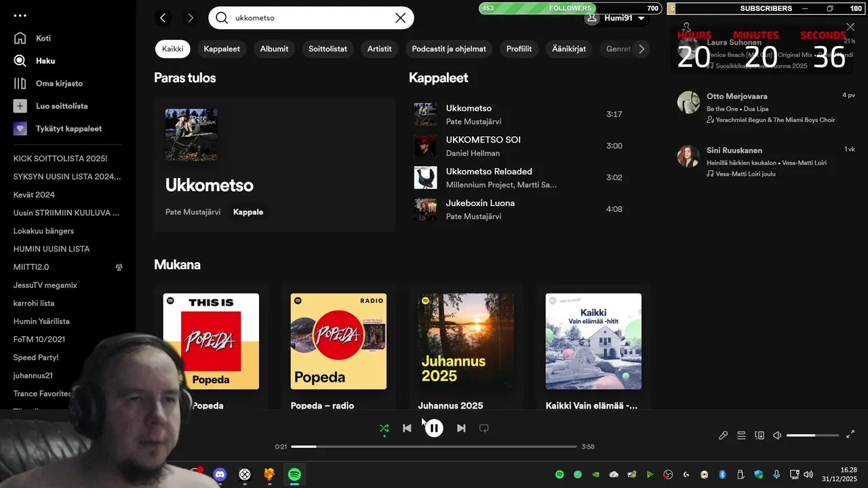The height and width of the screenshot is (488, 868).
Task: Click in search field ukkometso
Action: coord(311,18)
